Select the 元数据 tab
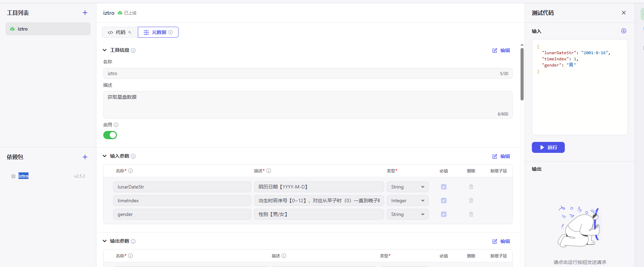Viewport: 644px width, 267px height. (x=158, y=32)
